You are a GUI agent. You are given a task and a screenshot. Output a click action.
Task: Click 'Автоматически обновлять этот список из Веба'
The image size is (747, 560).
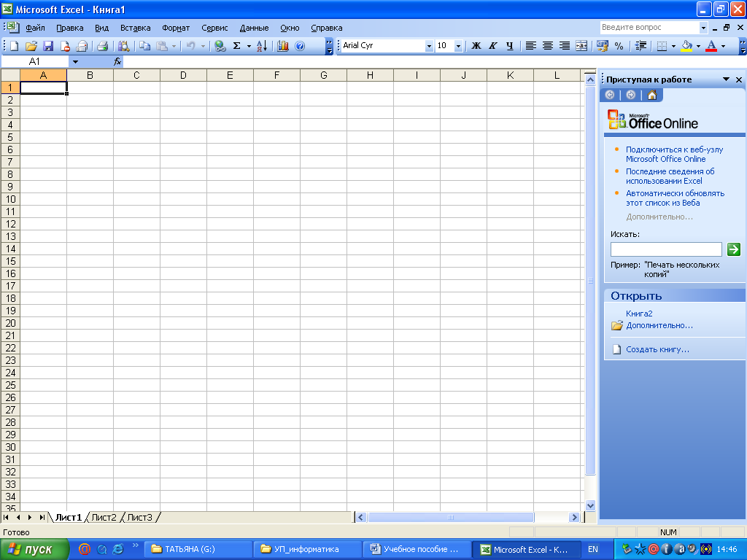click(675, 198)
